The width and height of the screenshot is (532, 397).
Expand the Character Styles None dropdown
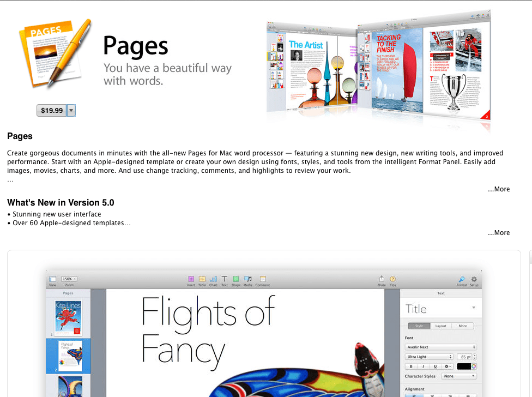tap(459, 376)
